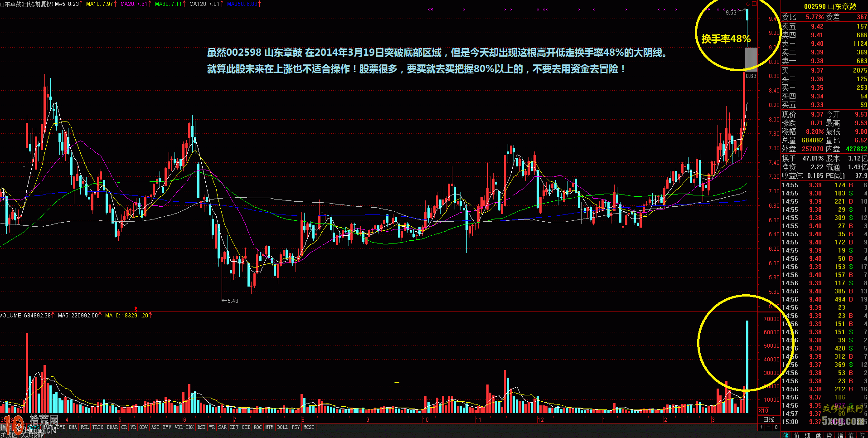Select the VOL-TDX indicator tab

pyautogui.click(x=184, y=427)
